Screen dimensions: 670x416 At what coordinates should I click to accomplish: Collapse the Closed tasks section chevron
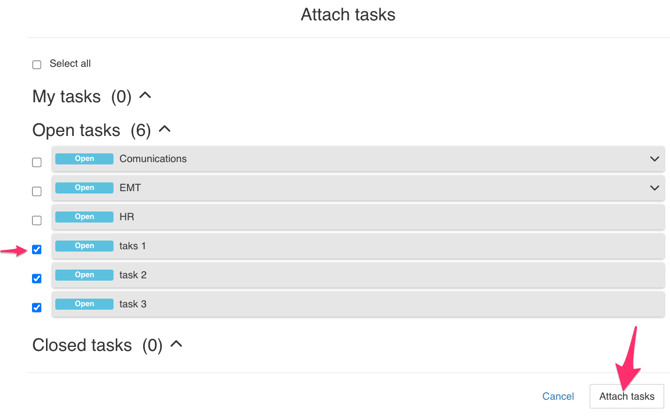point(176,344)
